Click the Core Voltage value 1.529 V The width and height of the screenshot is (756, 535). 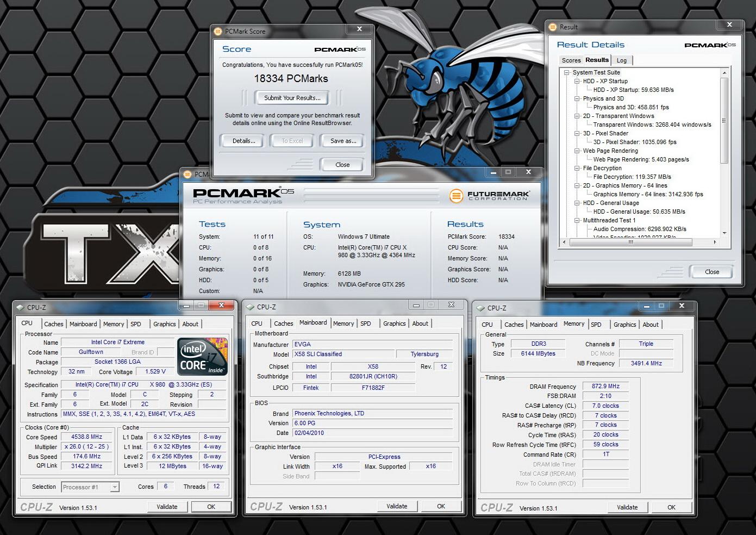coord(155,371)
